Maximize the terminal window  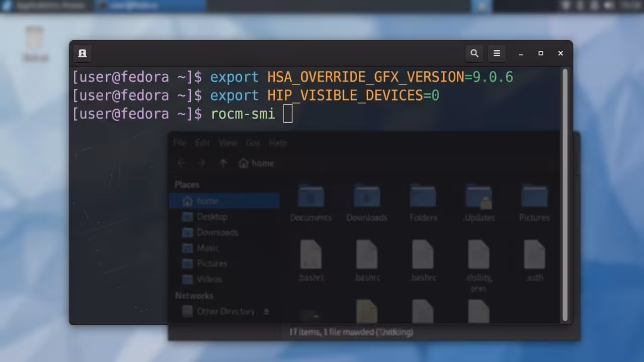[x=541, y=53]
